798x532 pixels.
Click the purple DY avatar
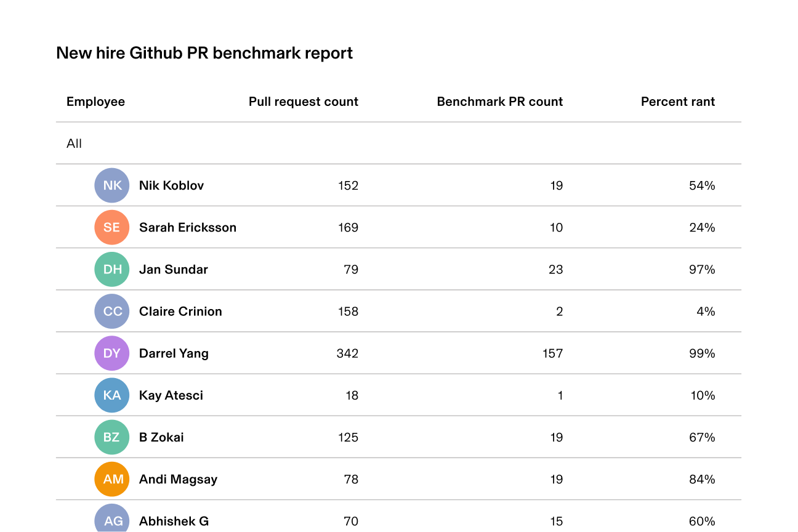coord(112,353)
